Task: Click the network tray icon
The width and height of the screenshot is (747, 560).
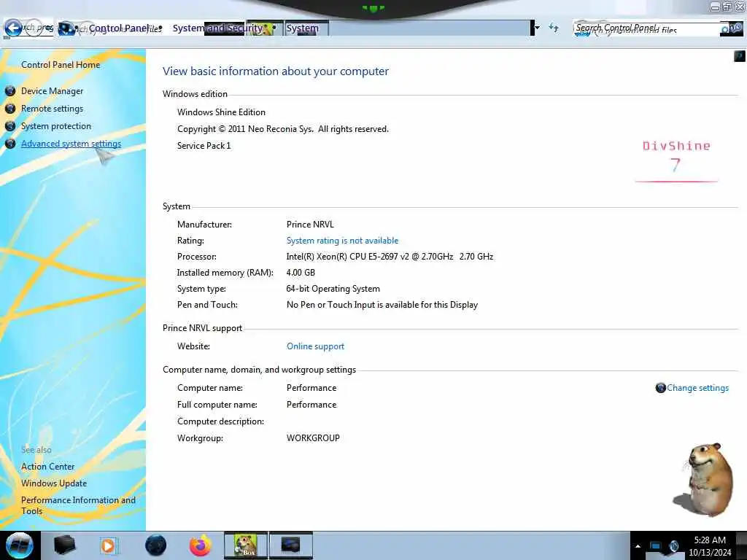Action: coord(656,546)
